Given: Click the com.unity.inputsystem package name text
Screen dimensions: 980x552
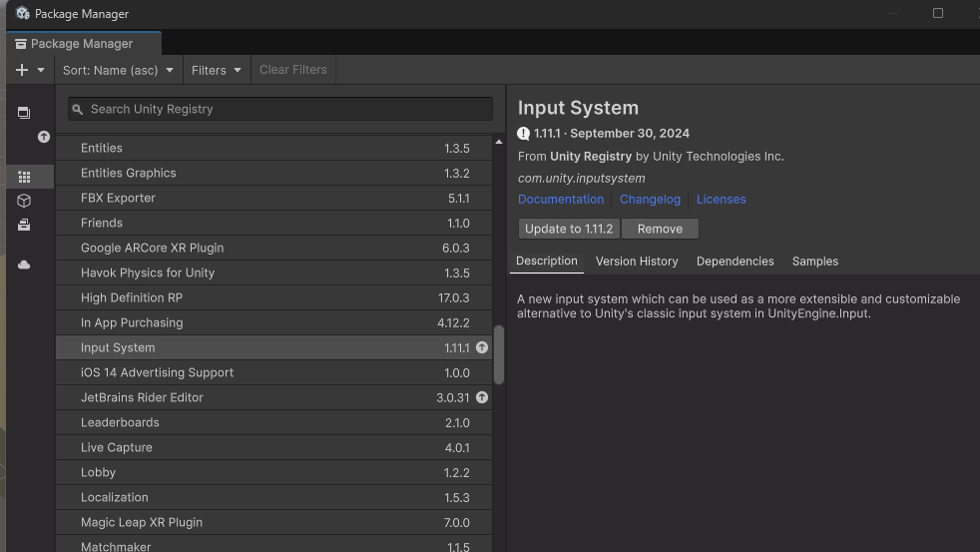Looking at the screenshot, I should pyautogui.click(x=581, y=178).
